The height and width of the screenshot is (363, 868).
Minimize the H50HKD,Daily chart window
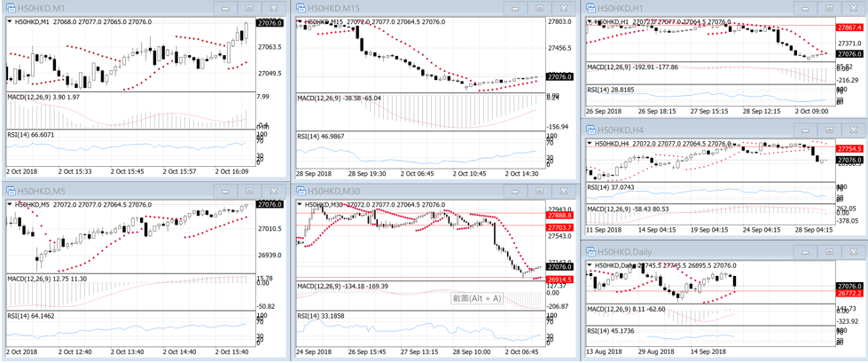point(805,251)
